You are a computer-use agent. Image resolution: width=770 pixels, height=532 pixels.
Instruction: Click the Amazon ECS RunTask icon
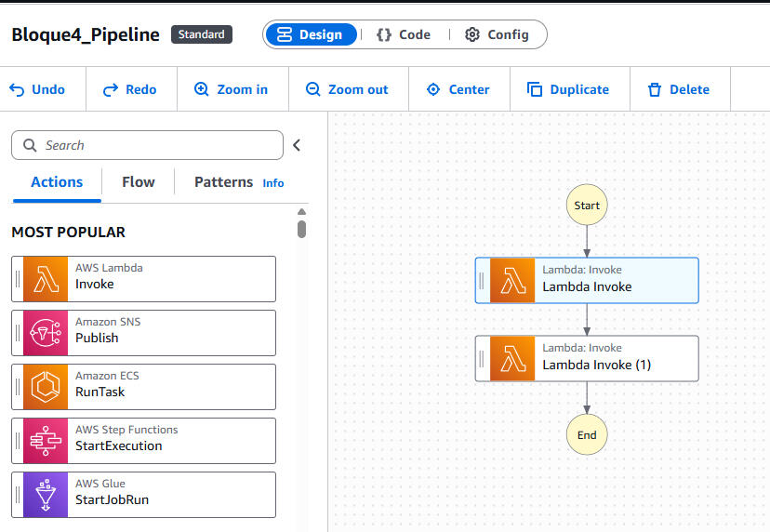pos(46,387)
